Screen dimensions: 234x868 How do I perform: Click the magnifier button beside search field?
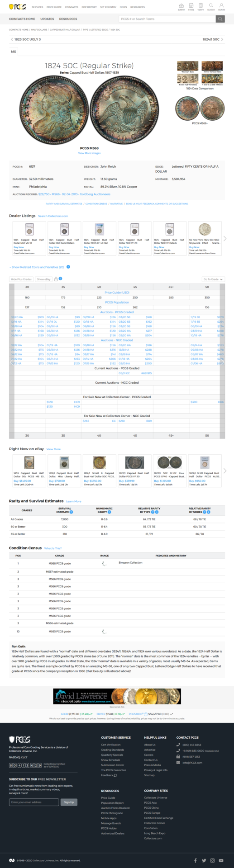coord(220,19)
